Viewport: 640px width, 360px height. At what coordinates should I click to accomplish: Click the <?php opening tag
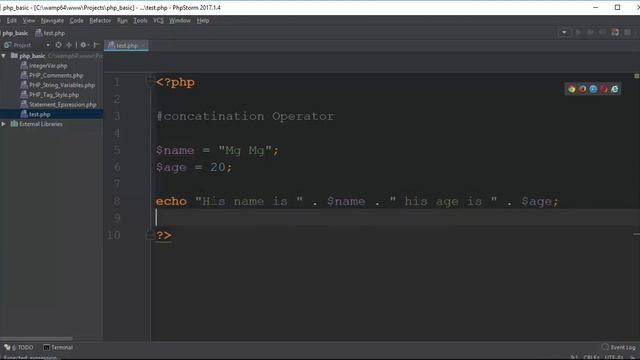175,82
